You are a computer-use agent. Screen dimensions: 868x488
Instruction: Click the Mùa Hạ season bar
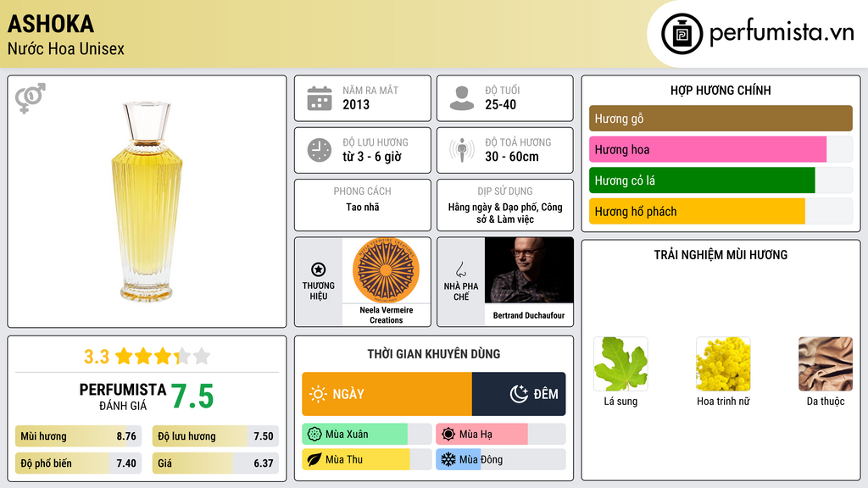(x=500, y=435)
